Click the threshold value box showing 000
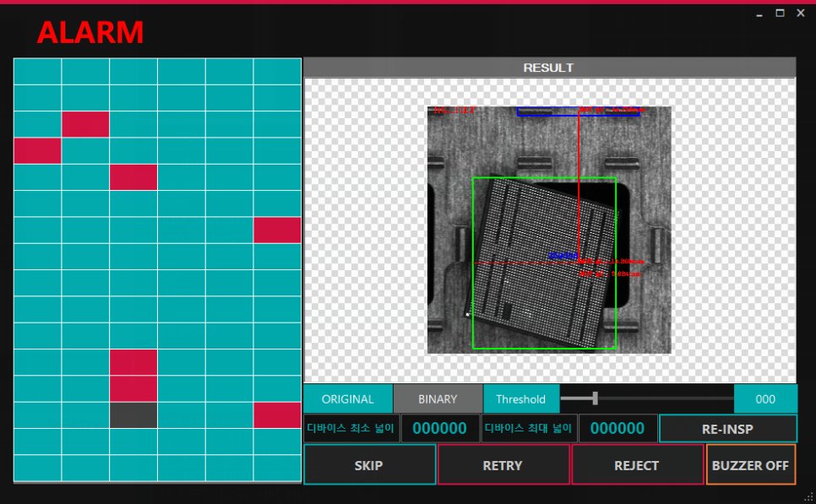This screenshot has width=816, height=504. pos(765,399)
